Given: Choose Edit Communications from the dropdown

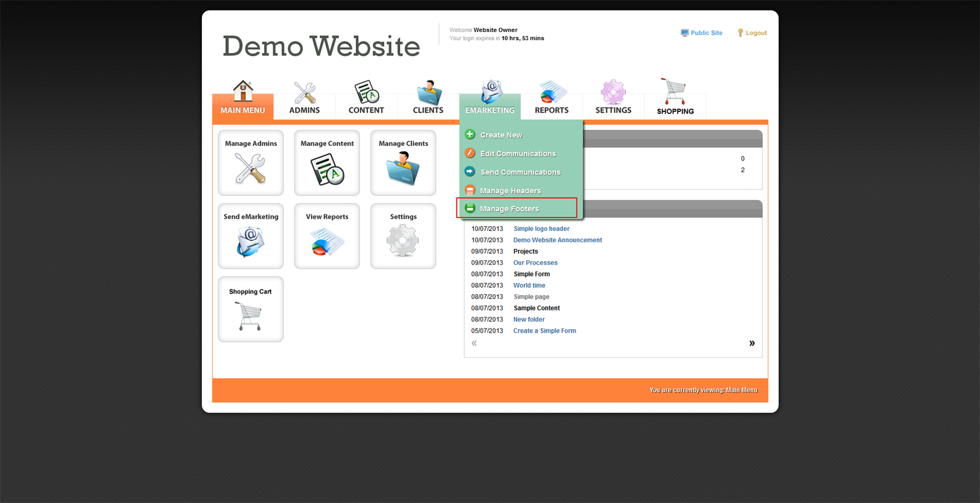Looking at the screenshot, I should click(517, 153).
